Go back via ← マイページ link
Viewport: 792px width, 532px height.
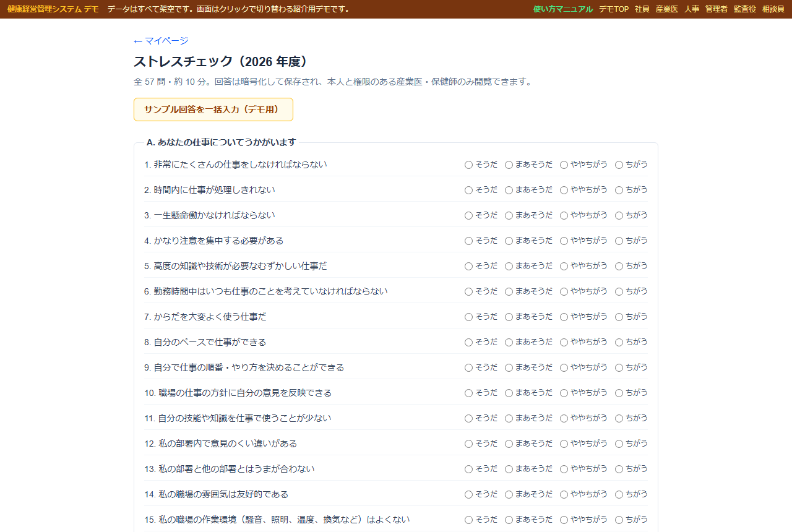161,41
